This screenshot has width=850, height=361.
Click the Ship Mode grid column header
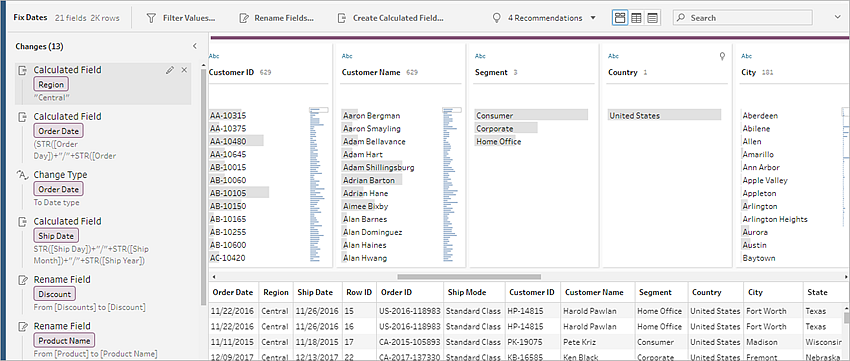pos(474,292)
